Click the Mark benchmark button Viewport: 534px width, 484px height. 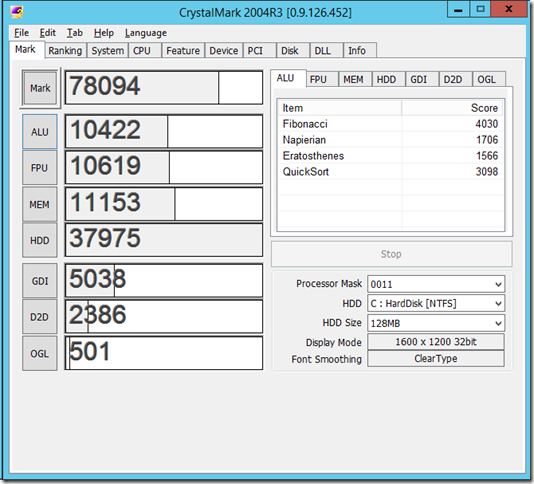pos(40,88)
